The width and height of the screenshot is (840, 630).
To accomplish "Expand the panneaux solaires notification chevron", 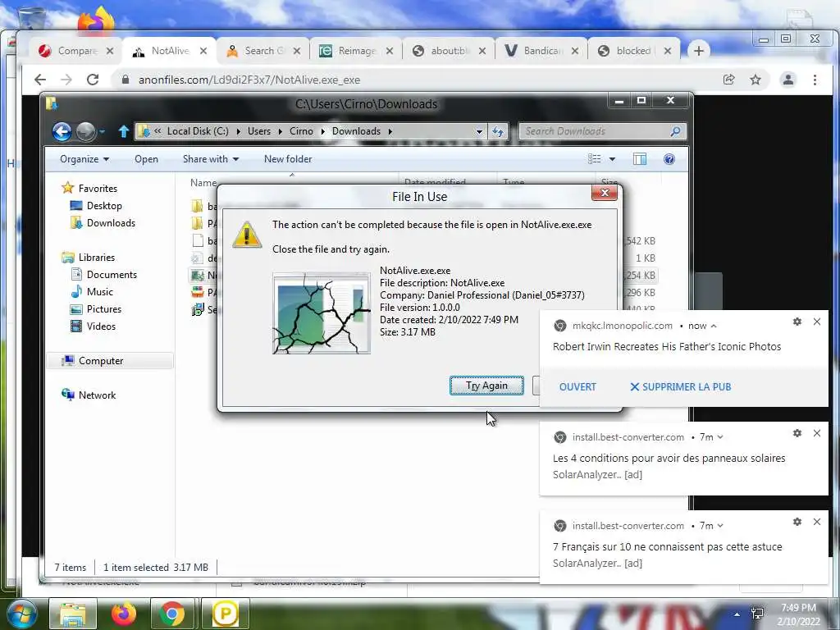I will [x=720, y=437].
